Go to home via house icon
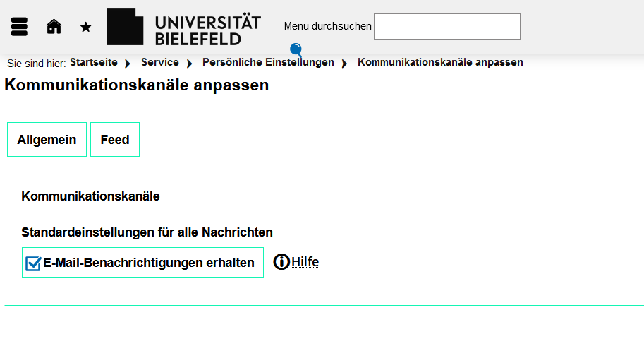This screenshot has width=644, height=351. (x=54, y=27)
